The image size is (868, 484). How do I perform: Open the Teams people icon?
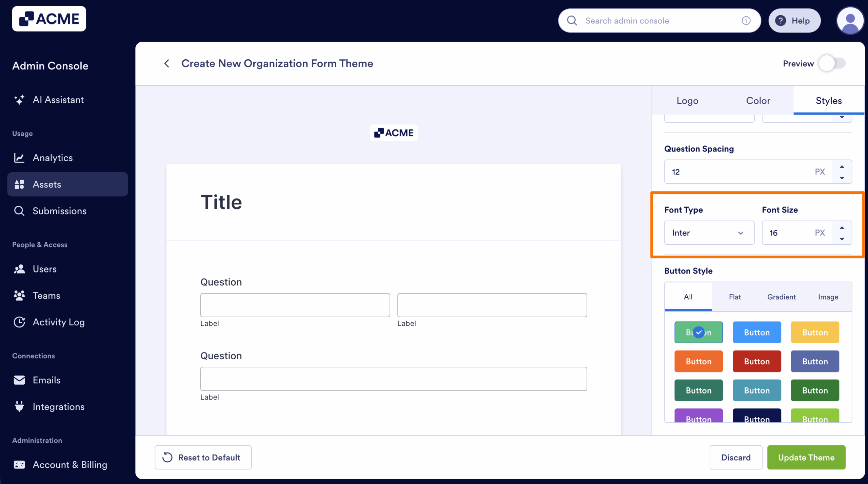pos(20,295)
